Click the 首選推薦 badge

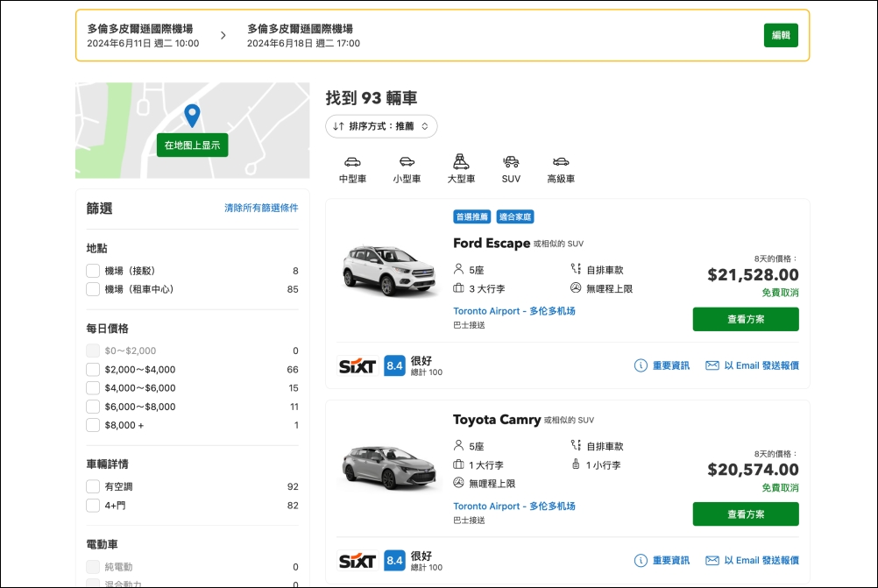point(471,216)
